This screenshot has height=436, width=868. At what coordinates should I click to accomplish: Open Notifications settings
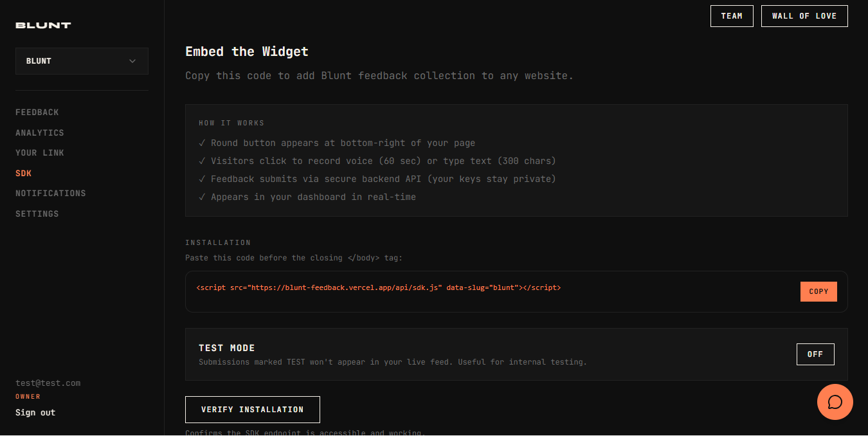click(51, 194)
